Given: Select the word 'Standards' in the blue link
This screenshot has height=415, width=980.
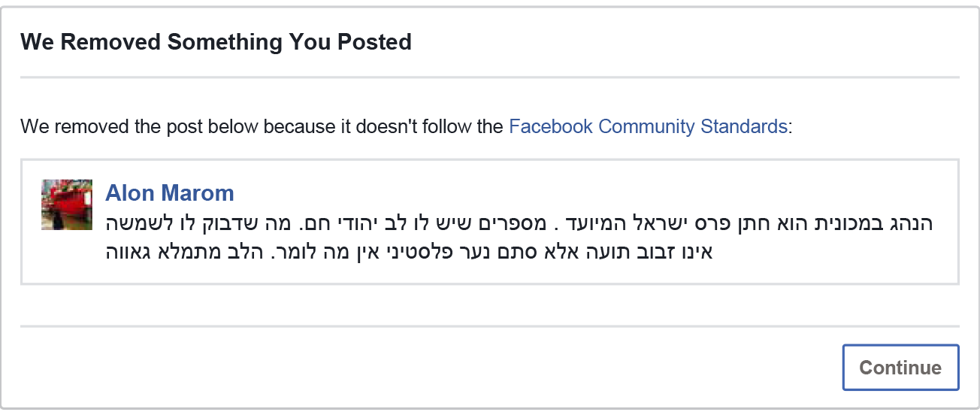Looking at the screenshot, I should point(744,126).
